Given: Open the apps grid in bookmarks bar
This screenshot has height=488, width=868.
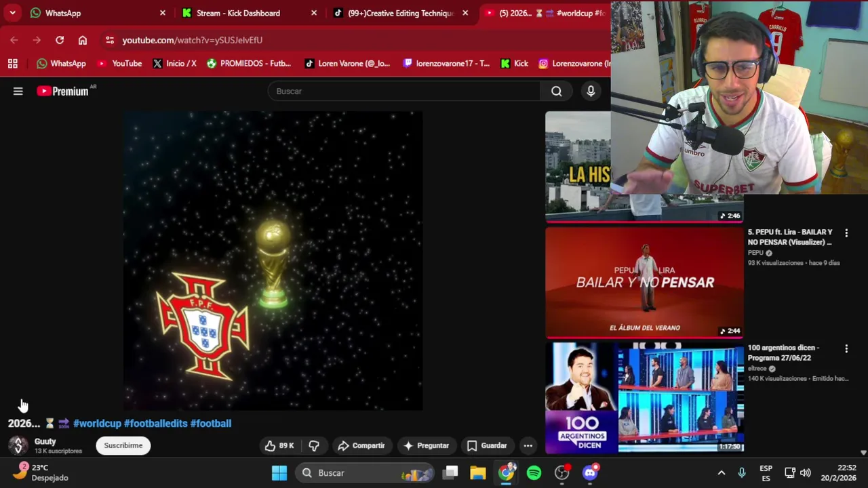Looking at the screenshot, I should (x=13, y=64).
